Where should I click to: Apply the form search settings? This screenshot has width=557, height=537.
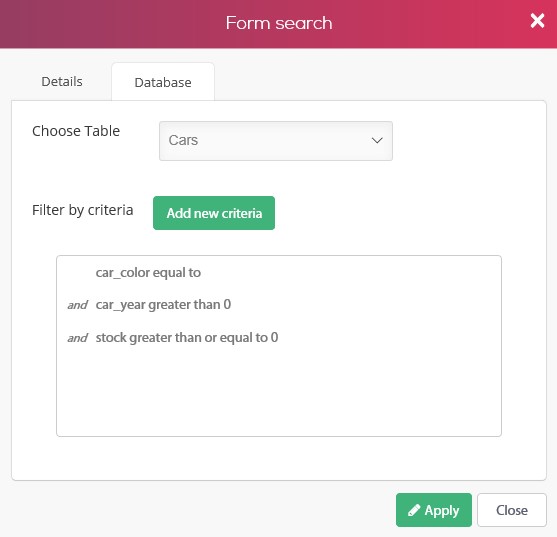(x=434, y=510)
